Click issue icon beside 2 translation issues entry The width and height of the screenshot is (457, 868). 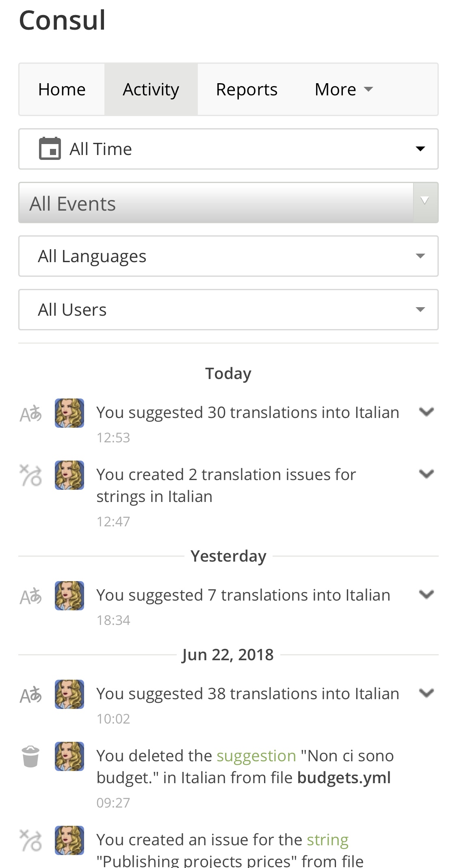[31, 475]
